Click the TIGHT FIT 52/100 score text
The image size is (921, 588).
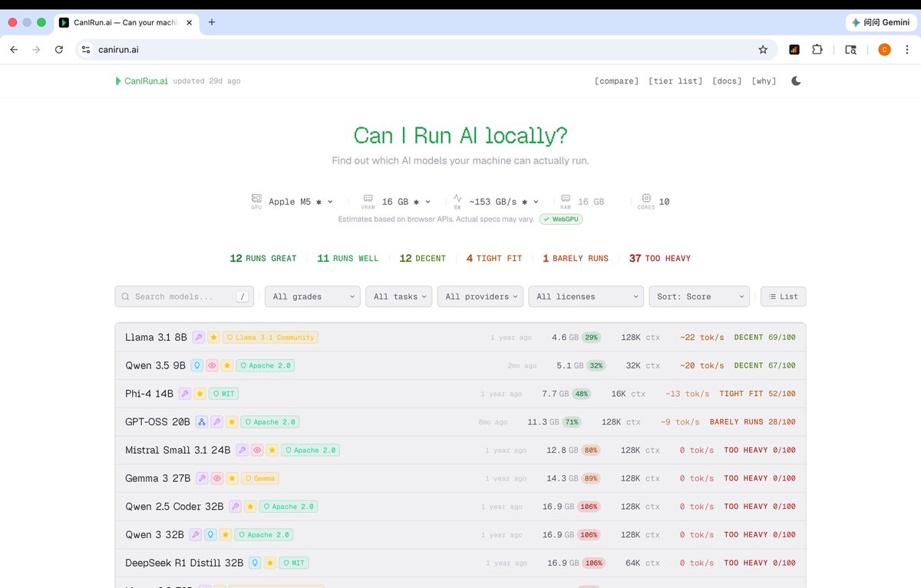pos(758,394)
